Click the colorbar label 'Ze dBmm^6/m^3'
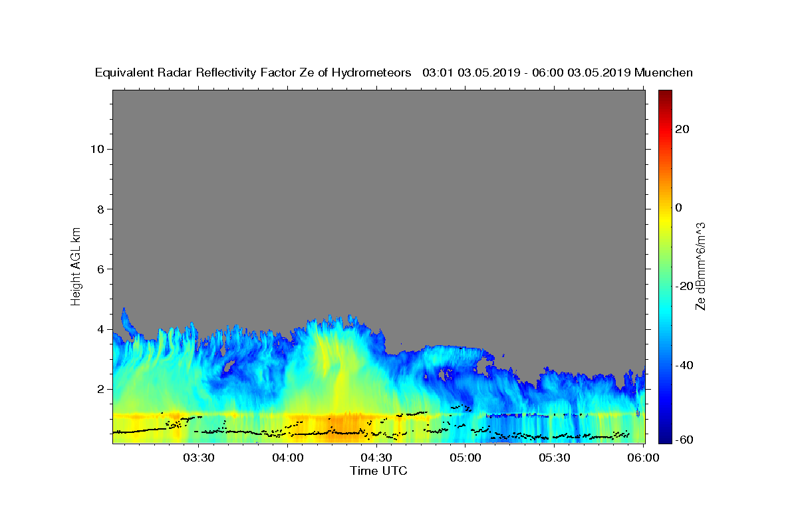 (x=700, y=266)
